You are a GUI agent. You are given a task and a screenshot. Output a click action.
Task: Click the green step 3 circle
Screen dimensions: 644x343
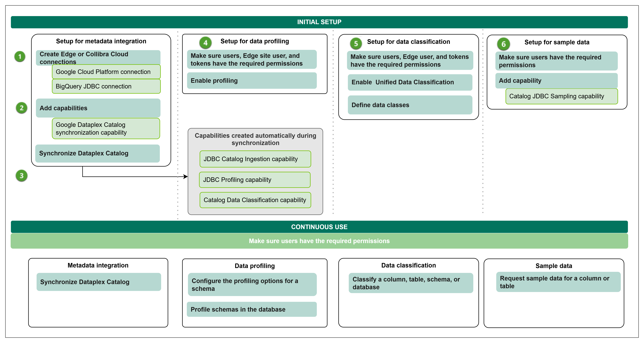point(22,176)
